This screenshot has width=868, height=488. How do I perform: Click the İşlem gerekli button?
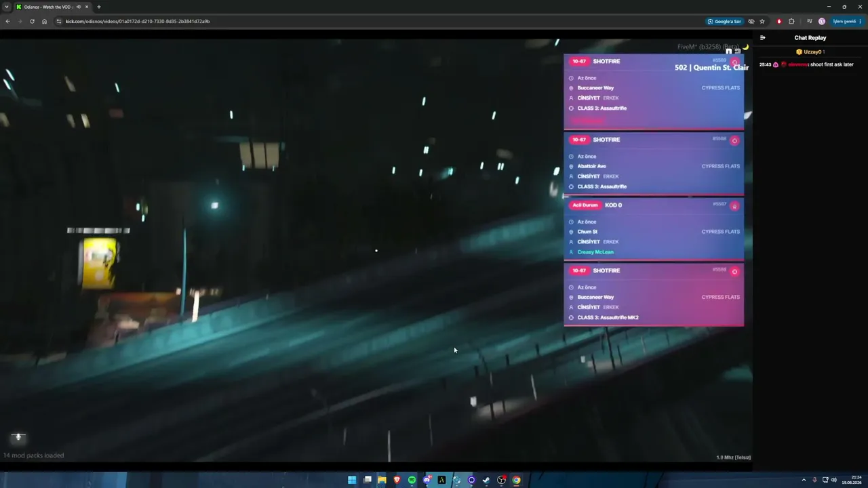[848, 21]
